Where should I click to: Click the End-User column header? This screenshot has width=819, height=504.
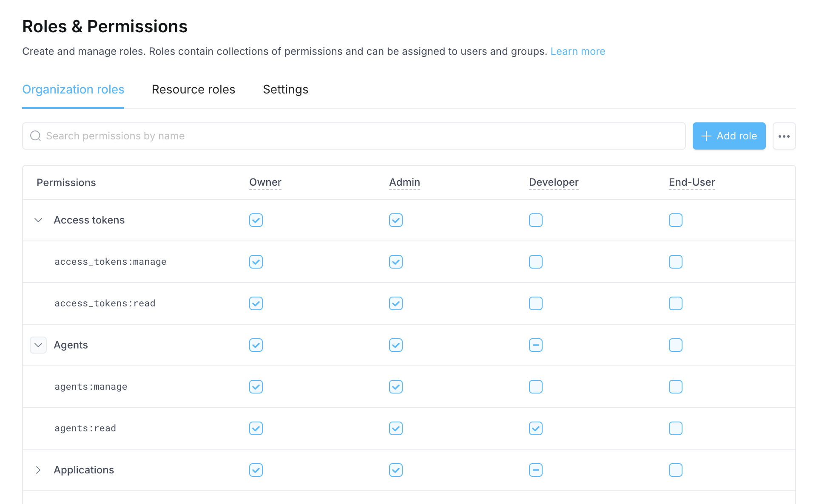(x=692, y=182)
